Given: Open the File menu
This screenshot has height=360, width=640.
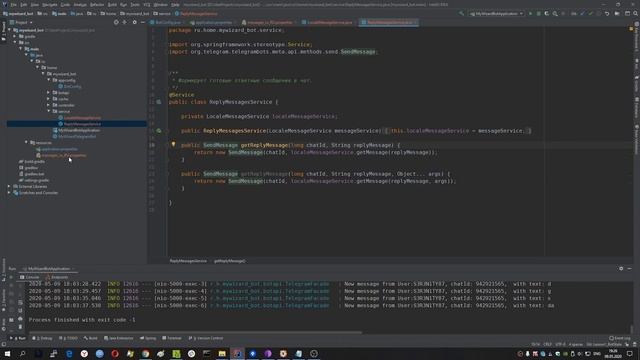Looking at the screenshot, I should pos(13,4).
